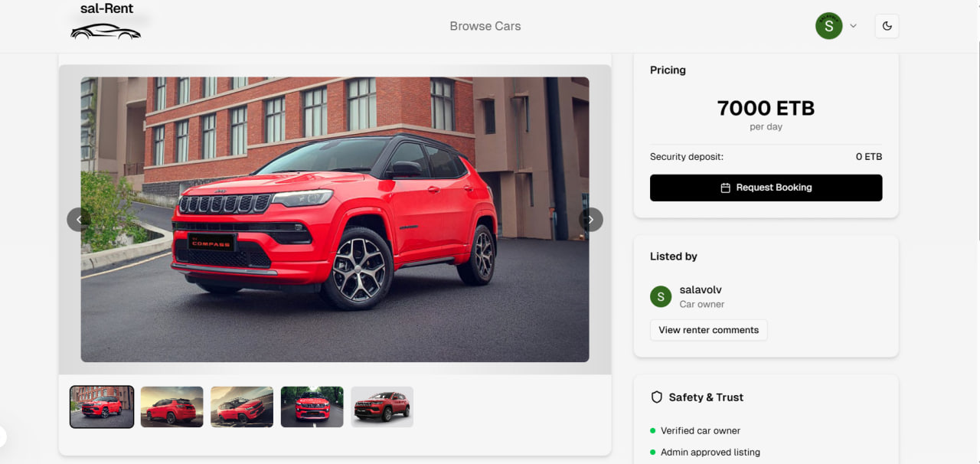Toggle dark mode with the moon icon
980x464 pixels.
[x=887, y=25]
